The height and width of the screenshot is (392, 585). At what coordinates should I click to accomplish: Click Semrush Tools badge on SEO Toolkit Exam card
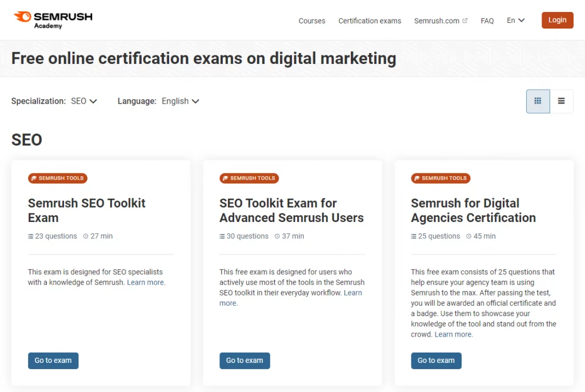point(58,178)
